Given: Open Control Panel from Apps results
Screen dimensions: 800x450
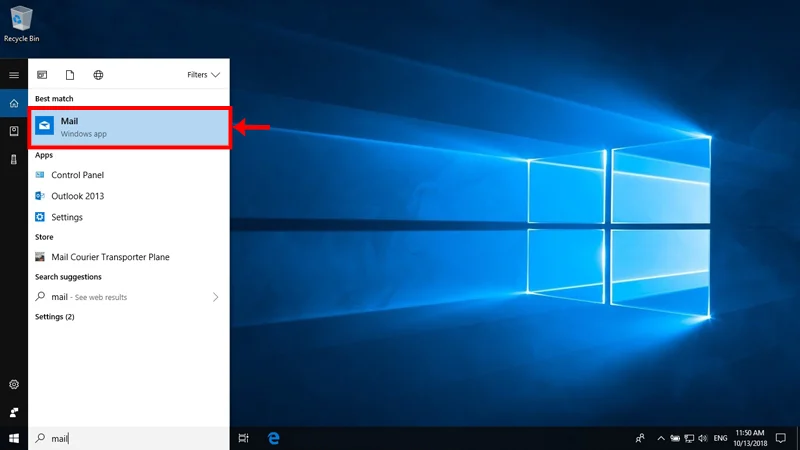Looking at the screenshot, I should [x=129, y=174].
